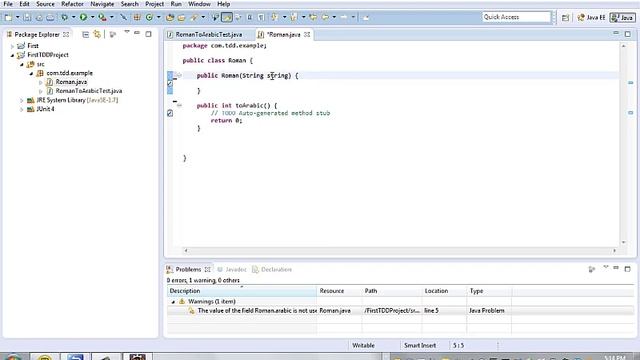Image resolution: width=640 pixels, height=360 pixels.
Task: Open the Search menu
Action: pos(129,4)
